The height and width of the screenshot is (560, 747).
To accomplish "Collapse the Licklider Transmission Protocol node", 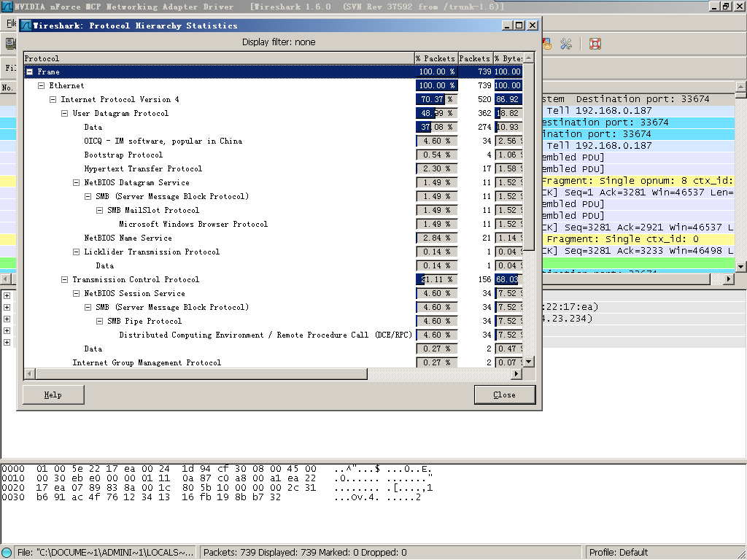I will pyautogui.click(x=76, y=252).
